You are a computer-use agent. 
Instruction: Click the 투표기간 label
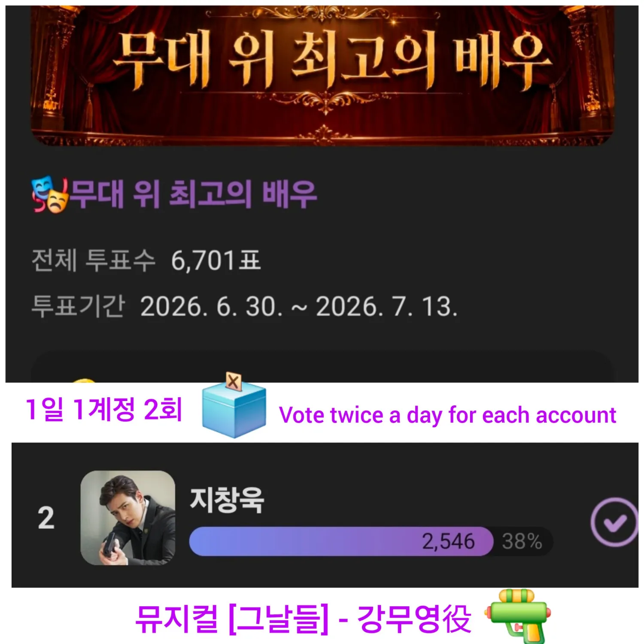tap(78, 306)
